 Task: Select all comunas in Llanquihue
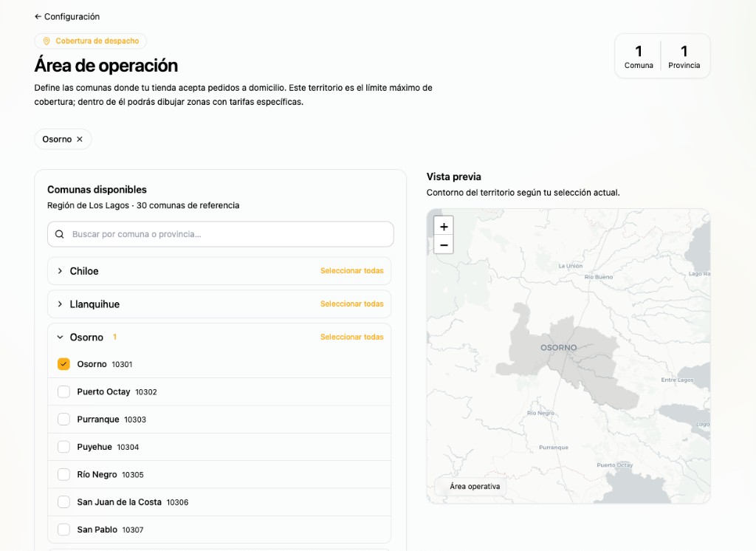(351, 304)
